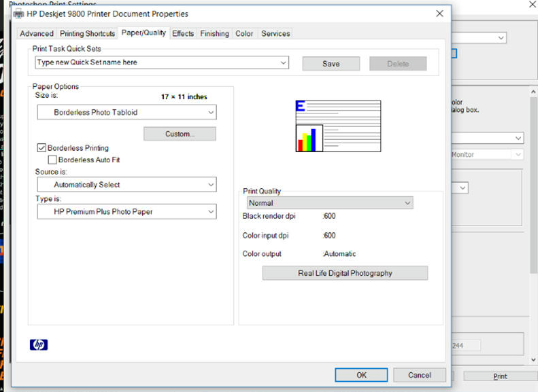
Task: Click the HP logo icon
Action: [x=39, y=345]
